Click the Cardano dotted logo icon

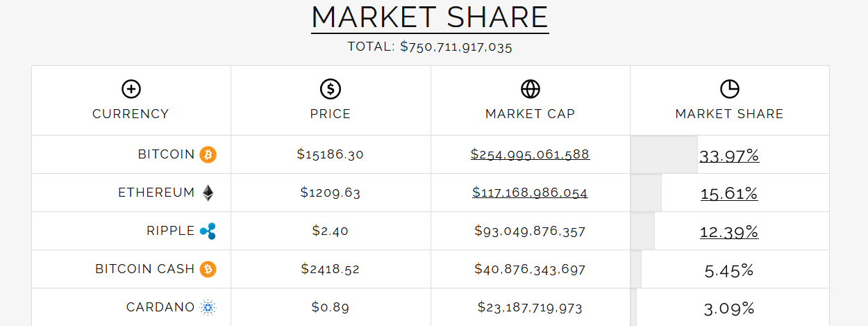(x=208, y=307)
